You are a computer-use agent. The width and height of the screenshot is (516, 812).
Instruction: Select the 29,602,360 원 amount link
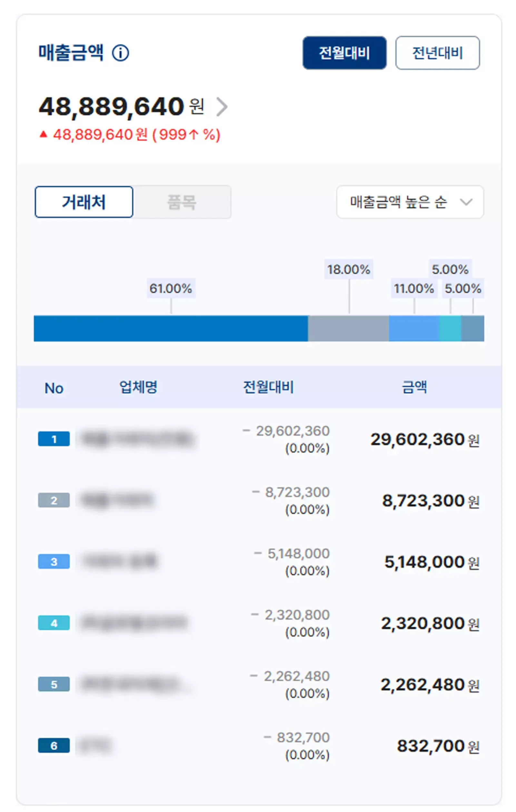425,439
